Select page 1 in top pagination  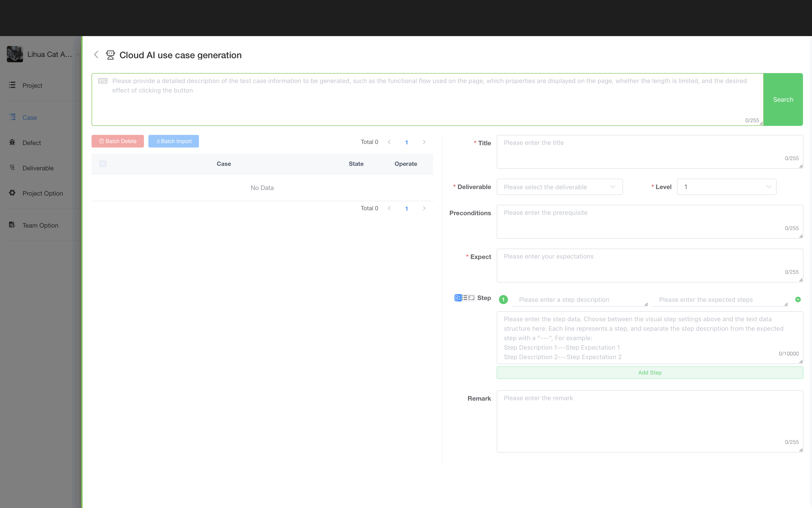click(x=406, y=142)
